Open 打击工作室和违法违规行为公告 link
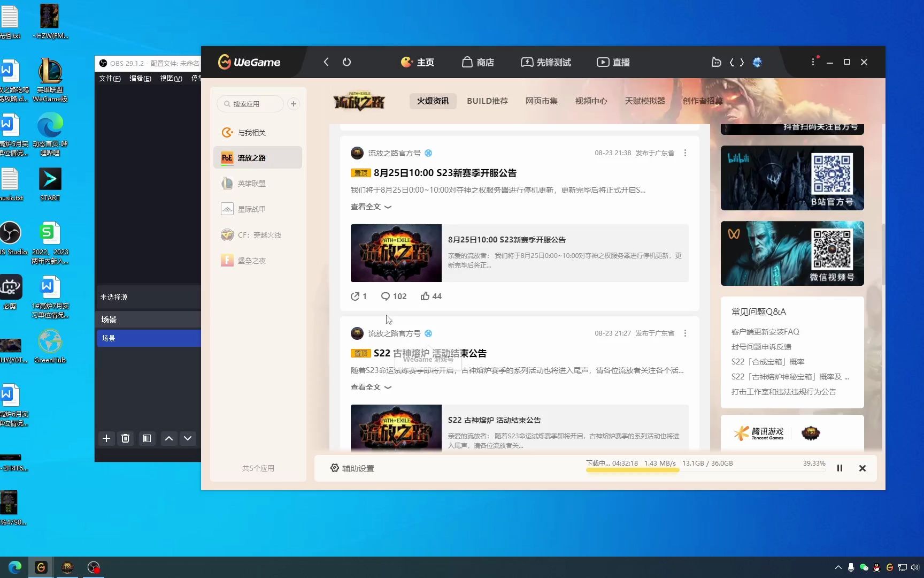The width and height of the screenshot is (924, 578). (x=783, y=392)
